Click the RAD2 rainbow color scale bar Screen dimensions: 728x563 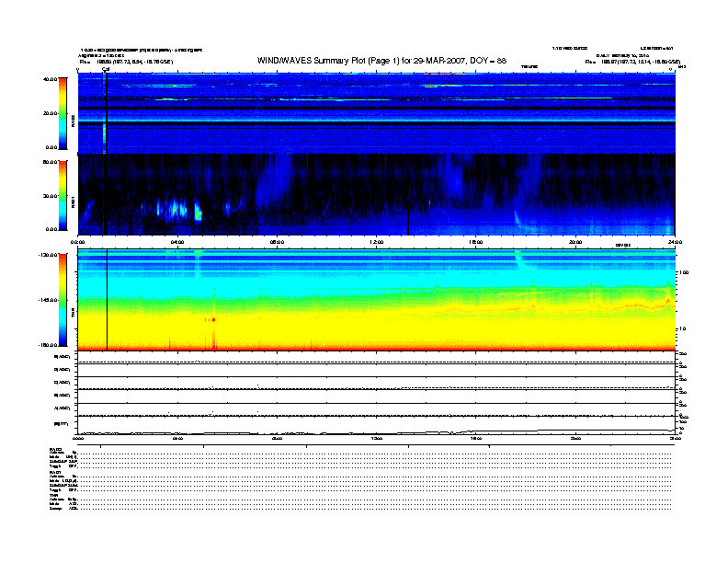click(x=63, y=113)
